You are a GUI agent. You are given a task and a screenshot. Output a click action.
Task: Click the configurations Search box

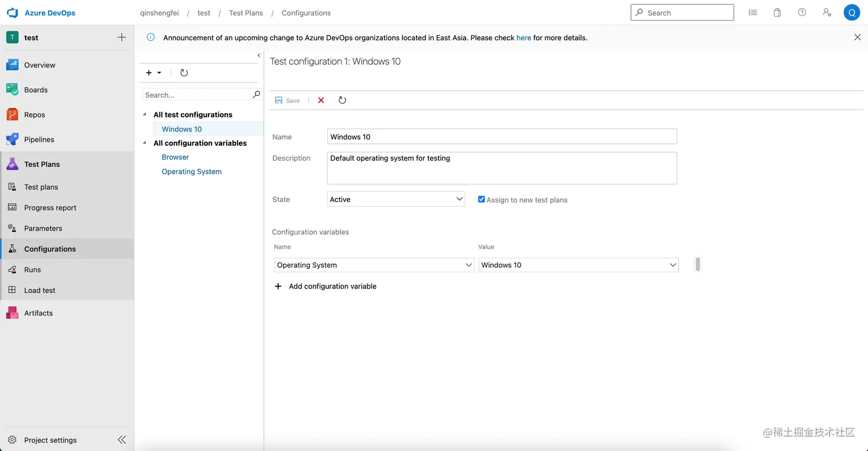(197, 95)
